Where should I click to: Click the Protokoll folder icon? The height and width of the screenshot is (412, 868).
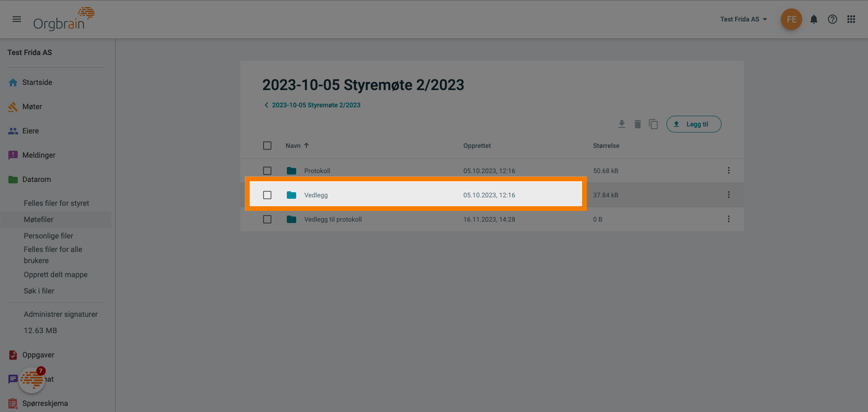pyautogui.click(x=292, y=171)
